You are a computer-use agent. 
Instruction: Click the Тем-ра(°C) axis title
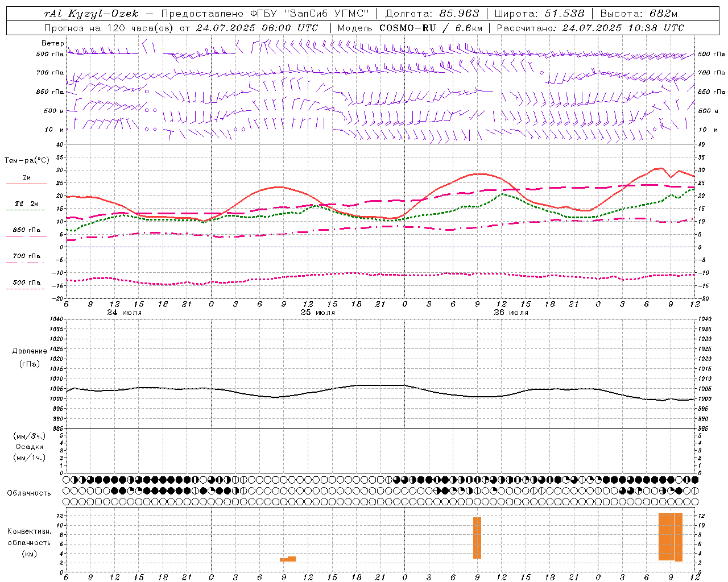pyautogui.click(x=27, y=161)
